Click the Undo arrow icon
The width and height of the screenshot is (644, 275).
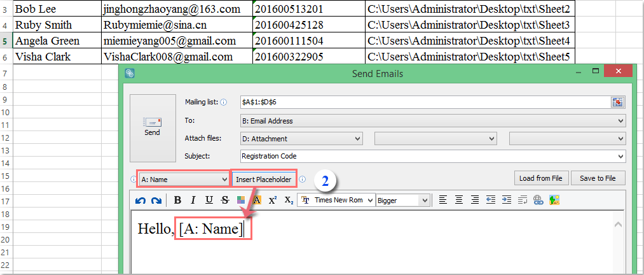point(140,201)
